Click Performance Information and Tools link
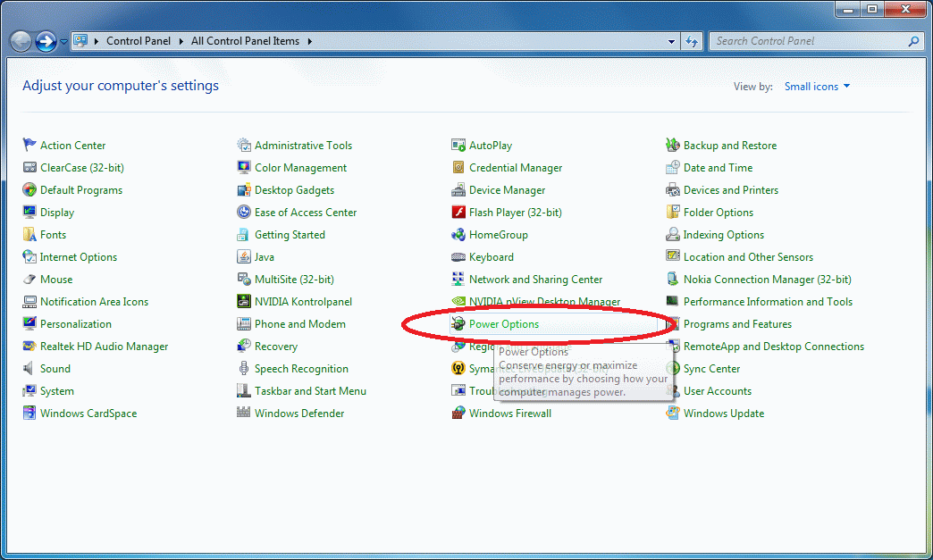This screenshot has width=933, height=560. (x=769, y=302)
